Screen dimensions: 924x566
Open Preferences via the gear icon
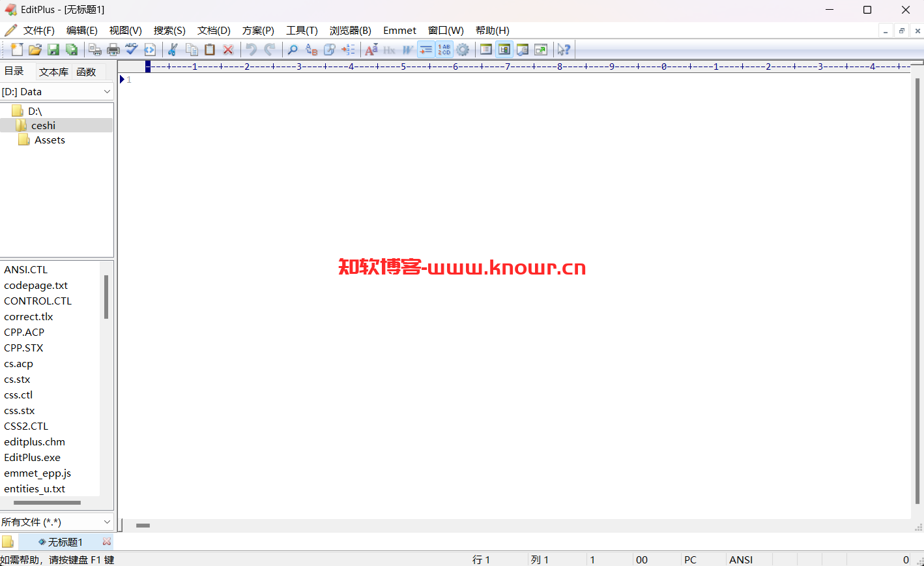click(463, 50)
